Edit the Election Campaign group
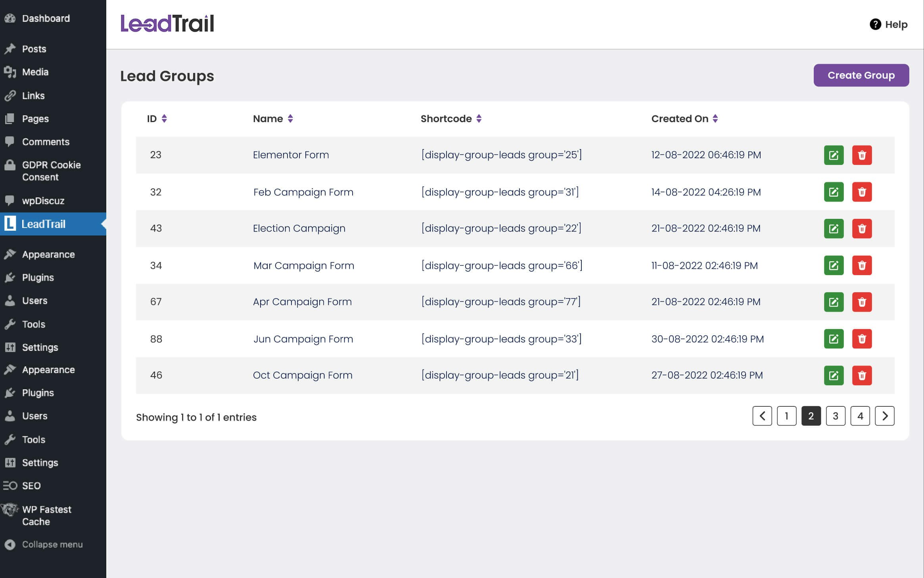Screen dimensions: 924x578 tap(834, 228)
